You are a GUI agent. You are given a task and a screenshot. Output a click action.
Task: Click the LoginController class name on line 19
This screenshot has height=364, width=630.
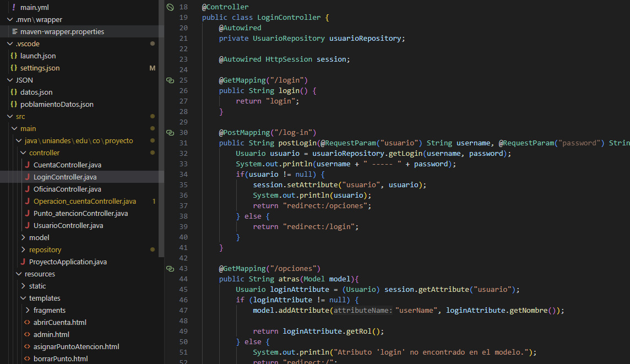(x=289, y=17)
